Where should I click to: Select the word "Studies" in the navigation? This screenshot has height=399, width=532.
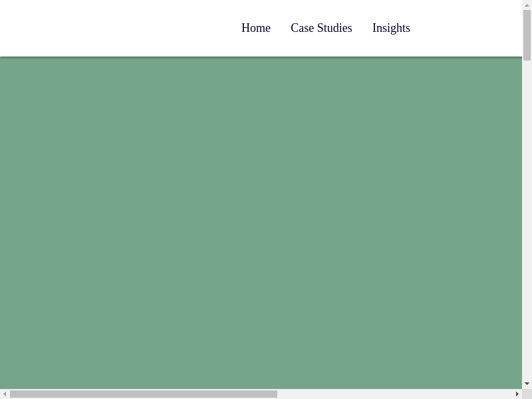pyautogui.click(x=334, y=28)
